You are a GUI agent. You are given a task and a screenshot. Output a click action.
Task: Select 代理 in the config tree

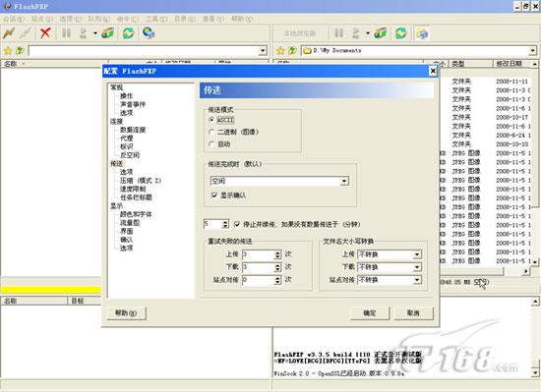coord(126,139)
